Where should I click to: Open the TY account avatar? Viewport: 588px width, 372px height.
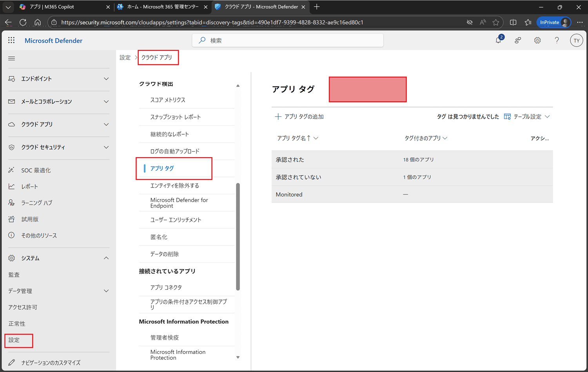[576, 40]
